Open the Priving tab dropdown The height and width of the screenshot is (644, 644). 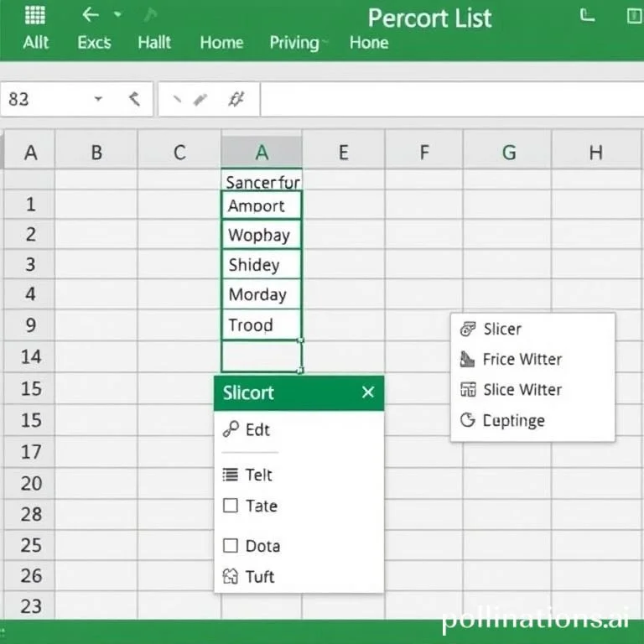(325, 43)
